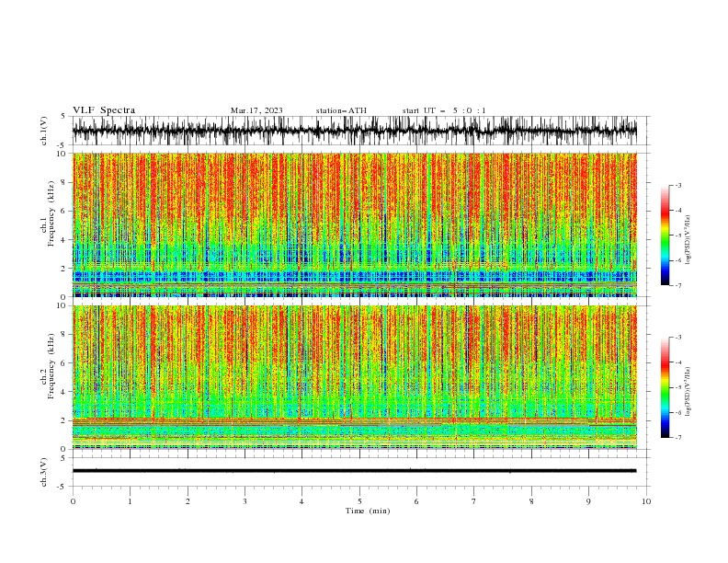Image resolution: width=728 pixels, height=563 pixels.
Task: Click the time axis tick label '5'
Action: 359,501
